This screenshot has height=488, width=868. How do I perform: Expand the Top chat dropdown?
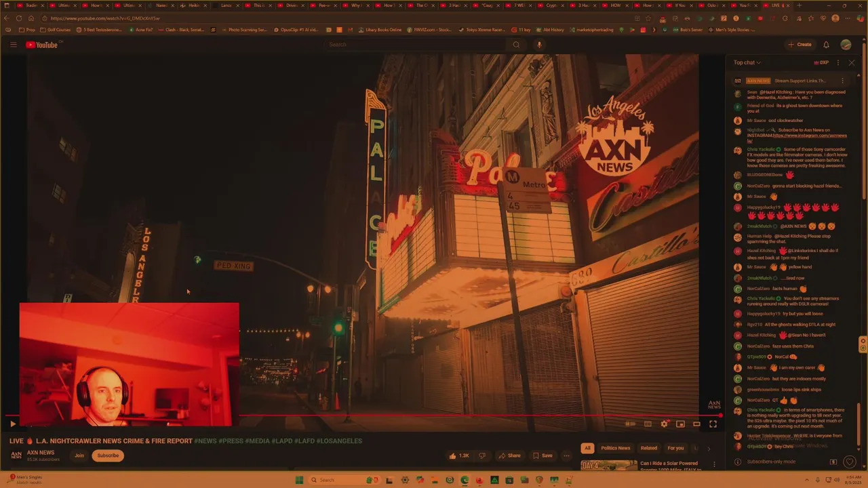(747, 62)
